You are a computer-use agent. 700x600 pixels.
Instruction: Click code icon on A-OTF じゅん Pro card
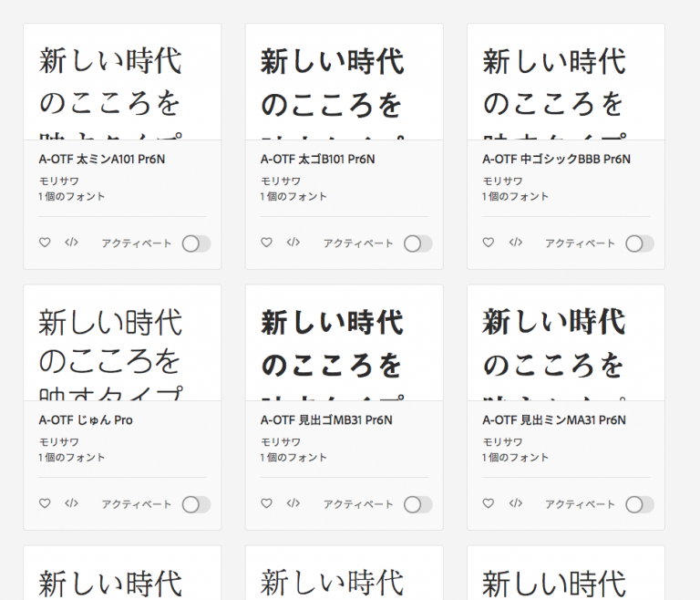(x=71, y=503)
